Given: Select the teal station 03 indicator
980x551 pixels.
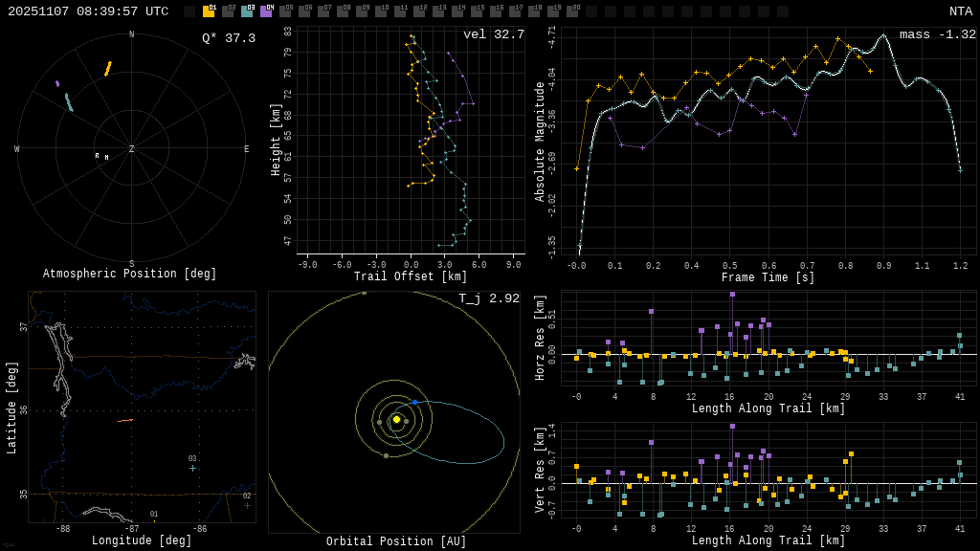Looking at the screenshot, I should pyautogui.click(x=247, y=11).
